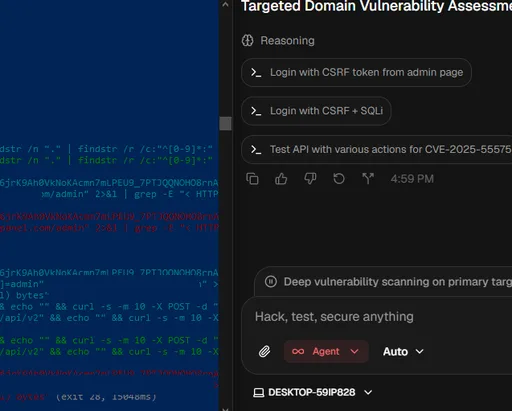
Task: Open the Auto model selector dropdown
Action: [403, 351]
